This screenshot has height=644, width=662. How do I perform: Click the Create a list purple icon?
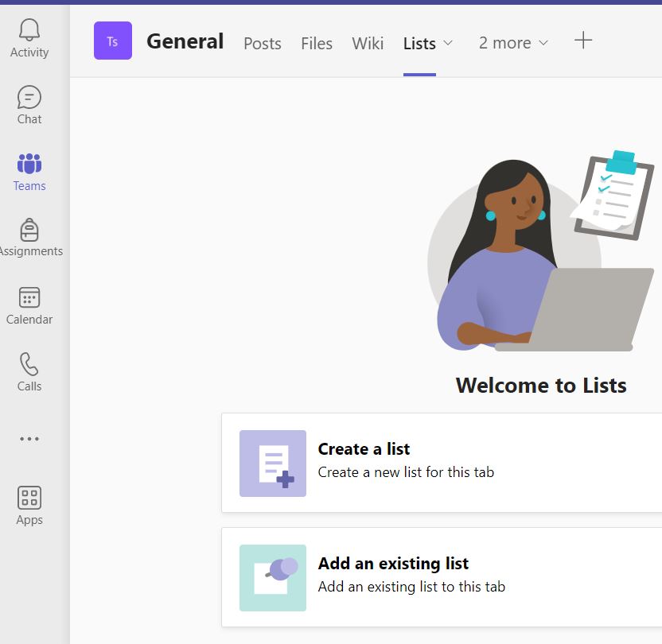[x=273, y=464]
